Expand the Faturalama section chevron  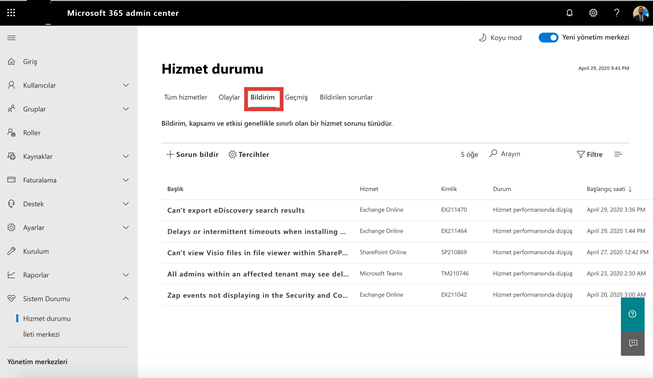(x=126, y=180)
